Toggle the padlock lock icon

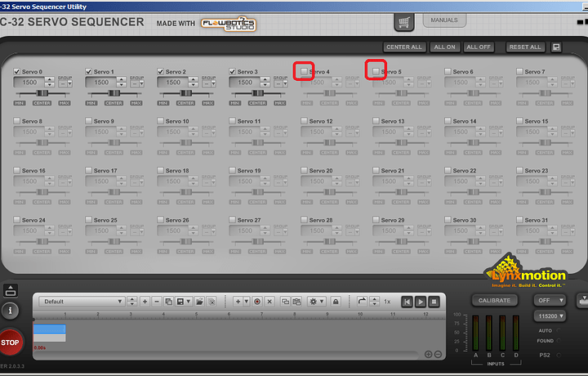(x=336, y=302)
